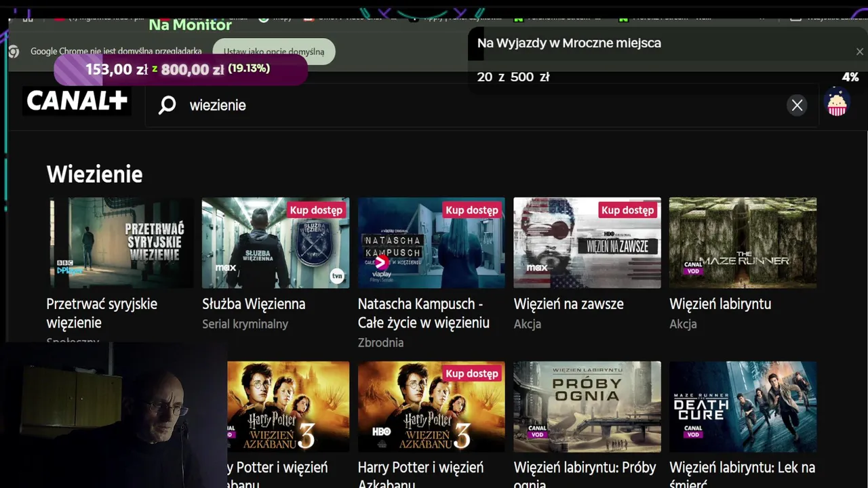Click the search magnifier icon
The width and height of the screenshot is (868, 488).
(x=167, y=105)
